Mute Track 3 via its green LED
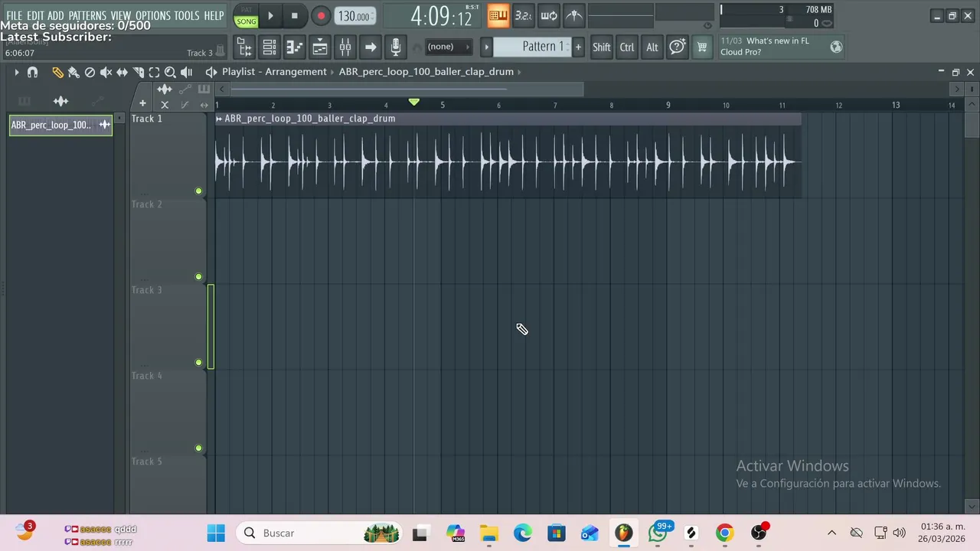The image size is (980, 551). [x=198, y=363]
